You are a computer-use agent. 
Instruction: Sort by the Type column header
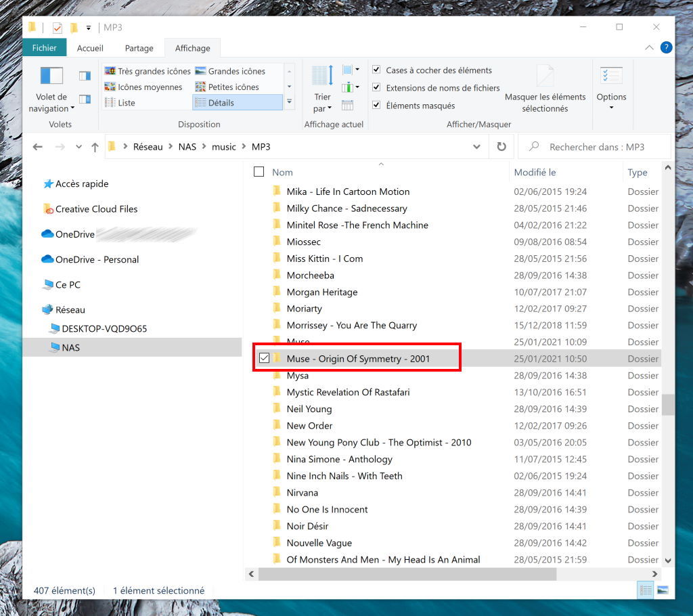[638, 173]
